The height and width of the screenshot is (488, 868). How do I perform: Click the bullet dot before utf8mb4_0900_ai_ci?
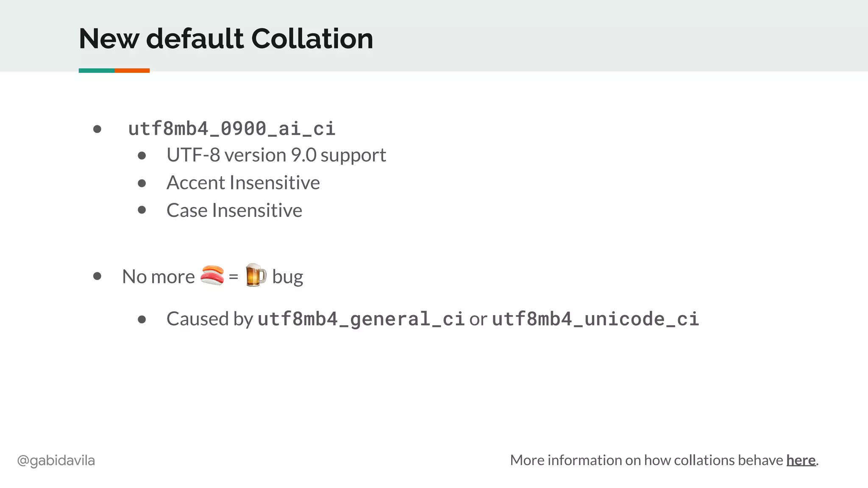97,129
